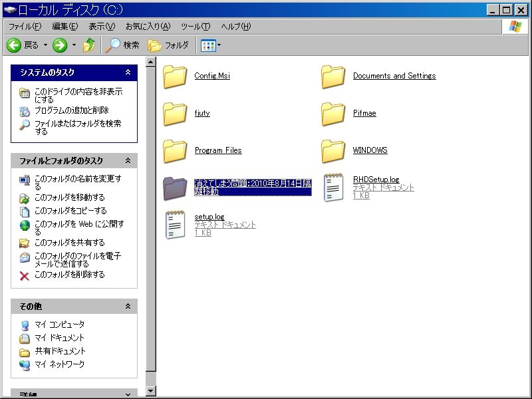The width and height of the screenshot is (532, 399).
Task: Click the copy folder task icon
Action: click(x=25, y=211)
